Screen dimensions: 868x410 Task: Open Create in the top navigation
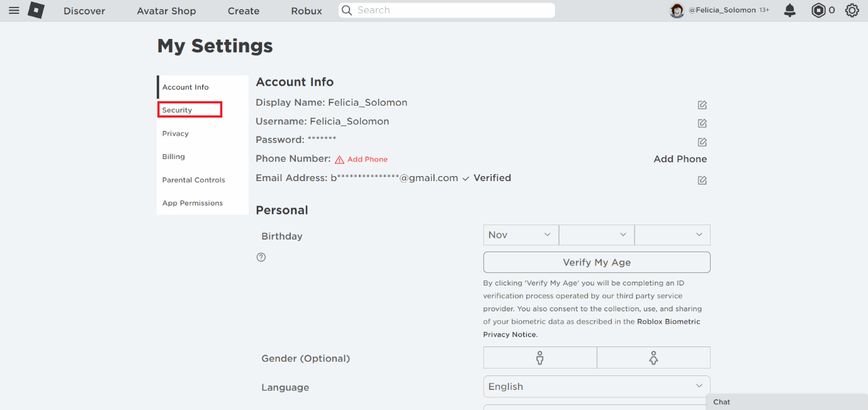tap(244, 11)
